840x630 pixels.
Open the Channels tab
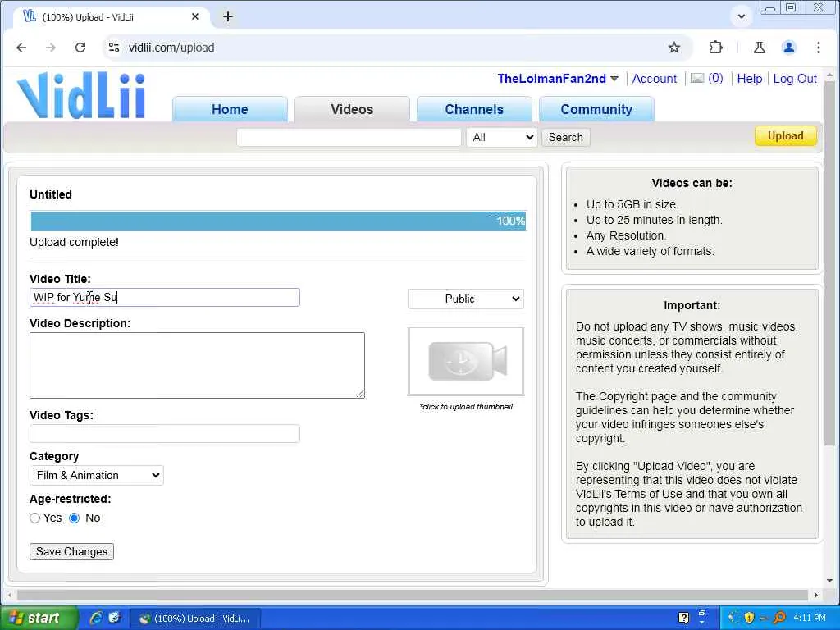[x=474, y=109]
